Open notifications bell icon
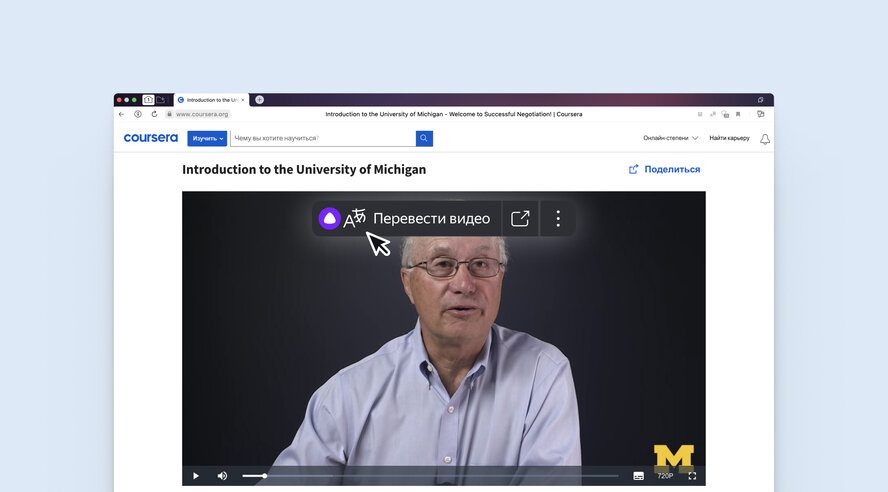This screenshot has width=888, height=492. pos(765,139)
